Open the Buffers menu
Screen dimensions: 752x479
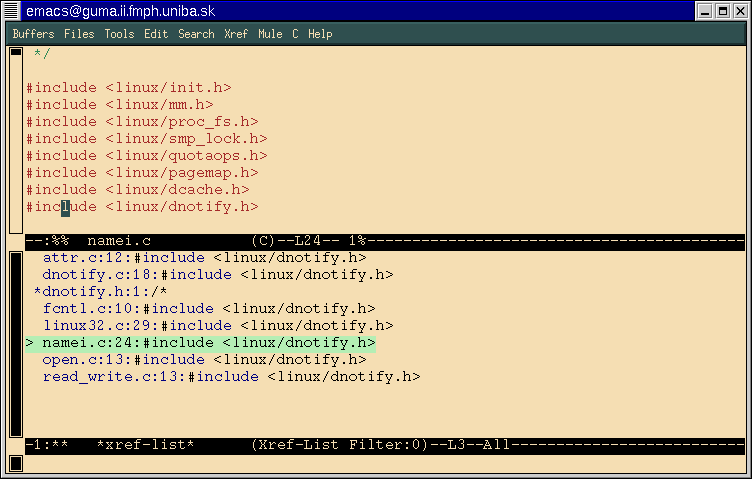point(33,34)
